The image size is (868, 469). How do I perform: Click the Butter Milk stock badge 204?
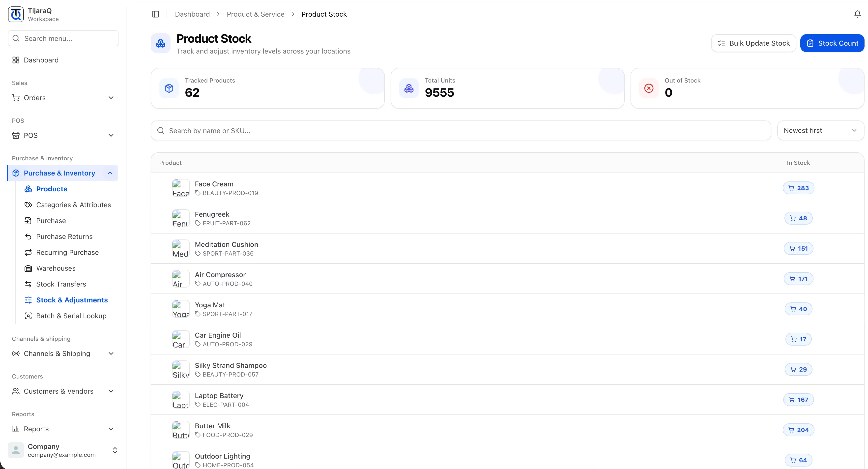pyautogui.click(x=798, y=430)
